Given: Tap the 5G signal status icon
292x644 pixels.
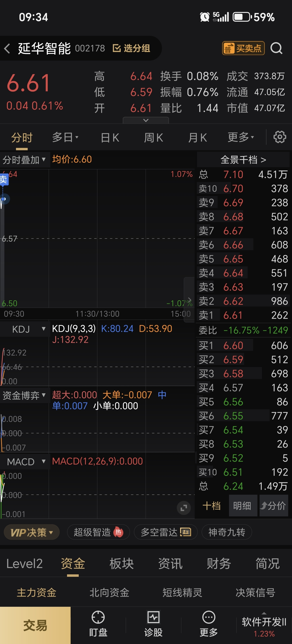Looking at the screenshot, I should [221, 17].
